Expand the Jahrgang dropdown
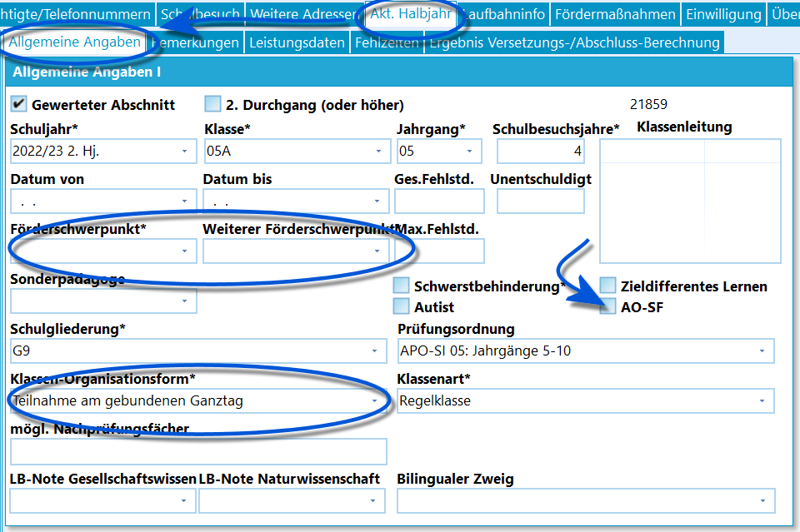The height and width of the screenshot is (532, 800). point(439,152)
